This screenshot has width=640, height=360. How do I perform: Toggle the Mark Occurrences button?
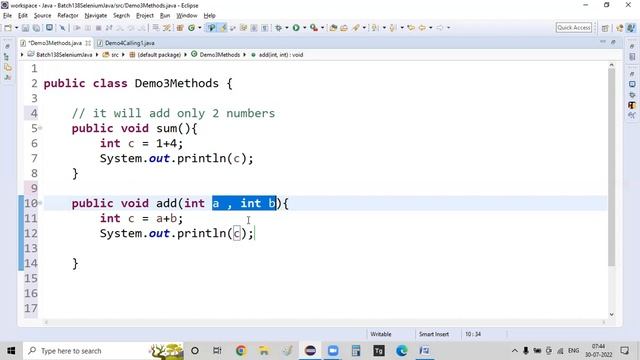(x=223, y=28)
